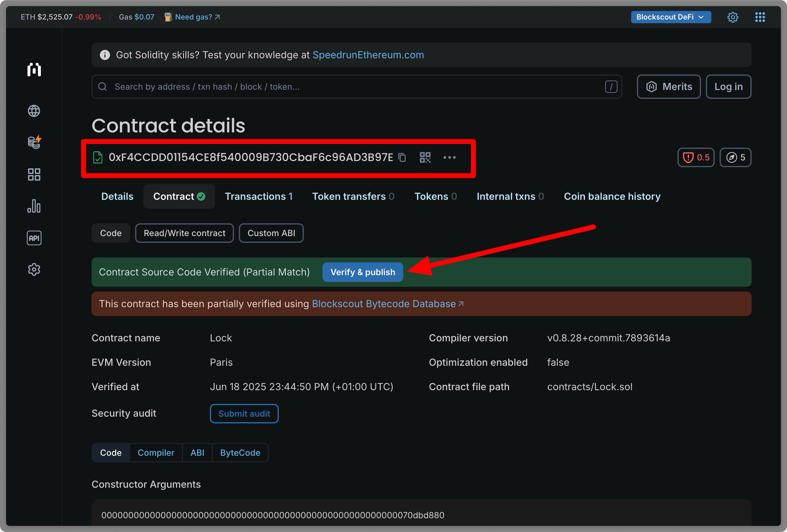Click the compass badge showing 5

click(735, 157)
